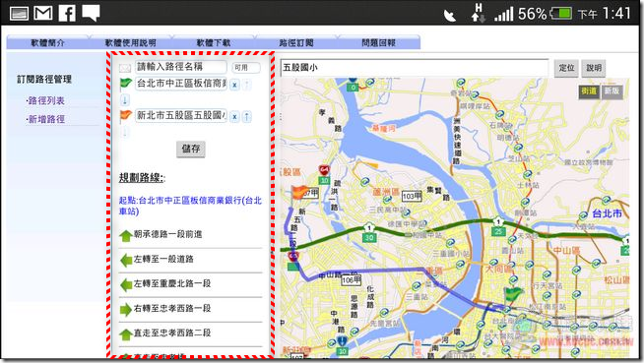Image resolution: width=644 pixels, height=363 pixels.
Task: Click the 說明 help button
Action: (x=594, y=68)
